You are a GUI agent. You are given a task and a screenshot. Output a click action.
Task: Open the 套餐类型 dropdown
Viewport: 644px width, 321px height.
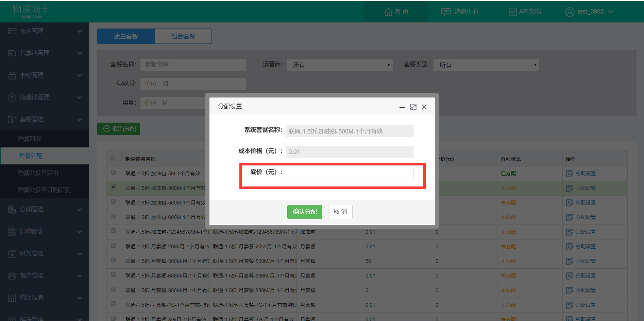coord(486,65)
